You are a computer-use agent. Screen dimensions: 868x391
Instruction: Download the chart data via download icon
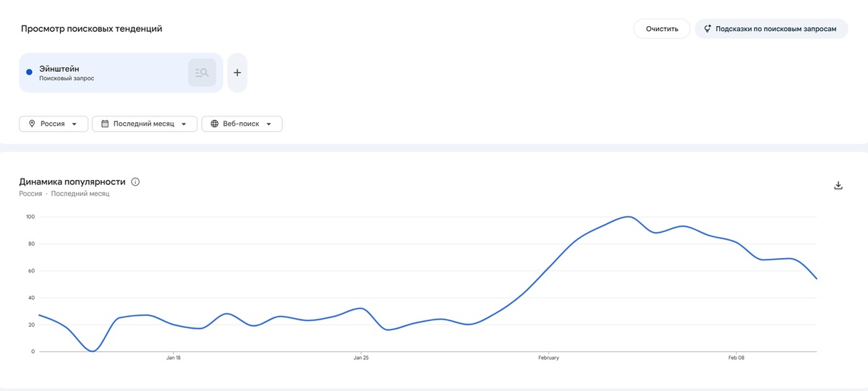pos(838,186)
